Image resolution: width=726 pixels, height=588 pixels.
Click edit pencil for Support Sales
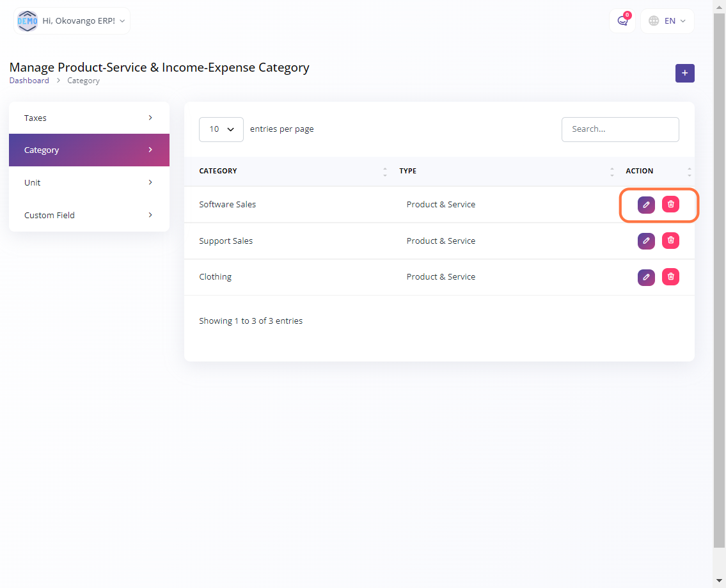[646, 241]
